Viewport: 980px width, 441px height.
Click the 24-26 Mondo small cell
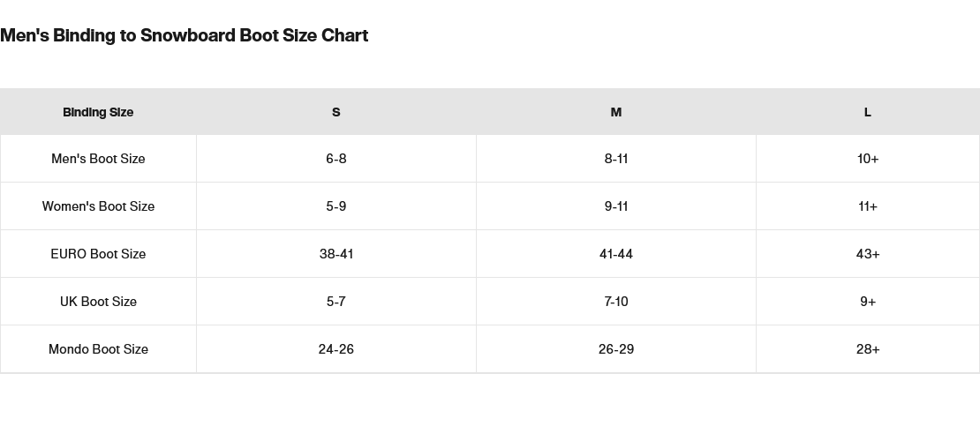336,349
